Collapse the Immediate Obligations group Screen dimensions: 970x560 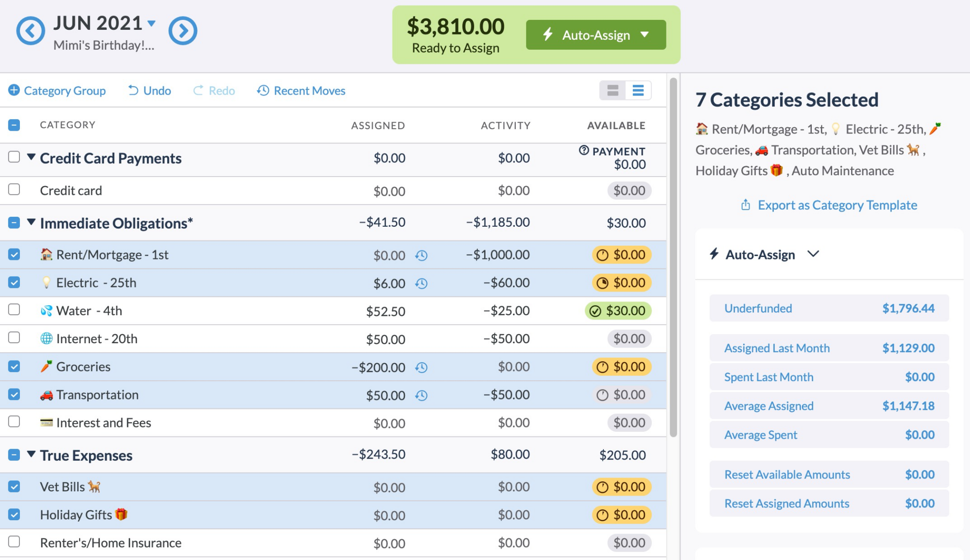pyautogui.click(x=31, y=222)
